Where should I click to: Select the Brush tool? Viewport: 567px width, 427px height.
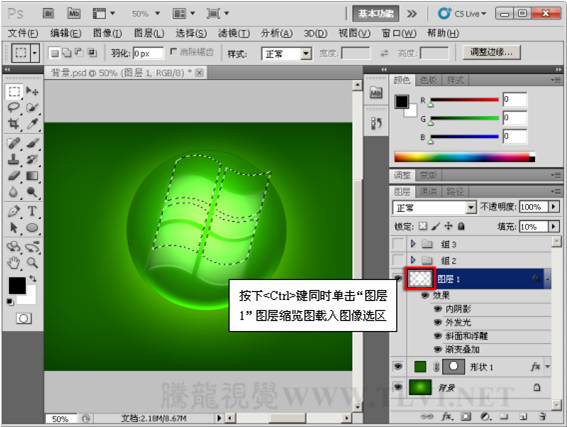tap(32, 143)
